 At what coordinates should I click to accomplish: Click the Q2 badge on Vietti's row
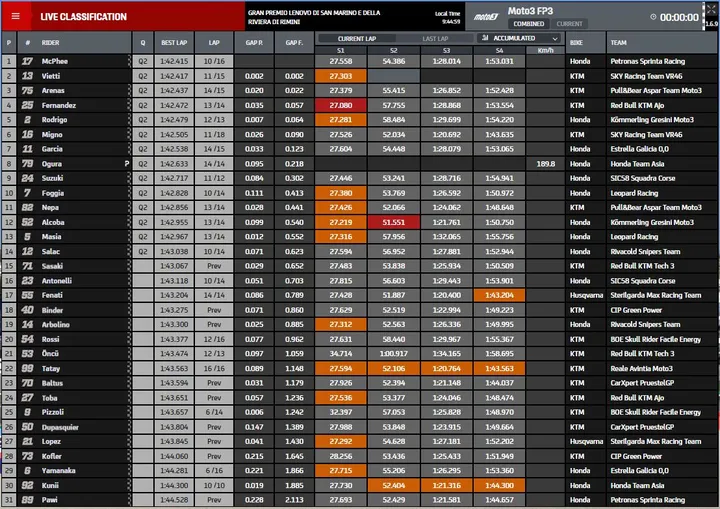[x=143, y=76]
